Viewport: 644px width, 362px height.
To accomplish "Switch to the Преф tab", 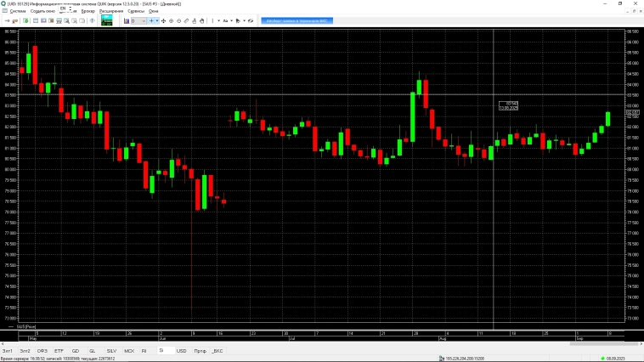I will tap(200, 351).
